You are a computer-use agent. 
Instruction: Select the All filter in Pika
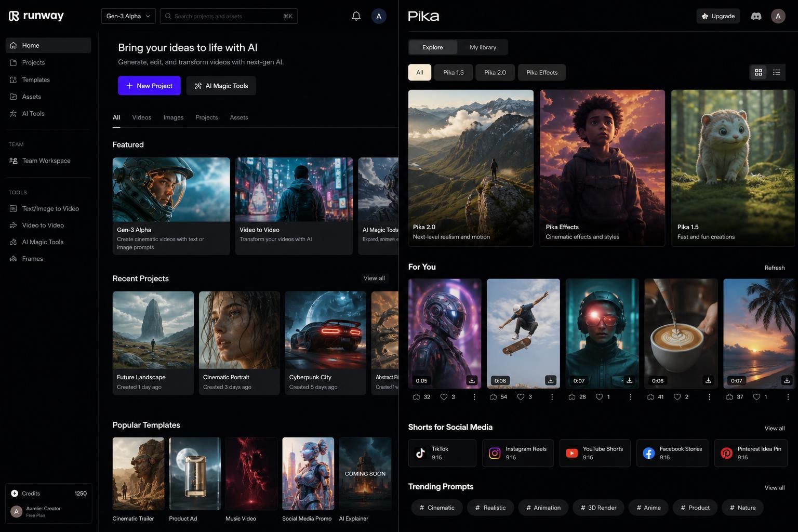[x=420, y=72]
